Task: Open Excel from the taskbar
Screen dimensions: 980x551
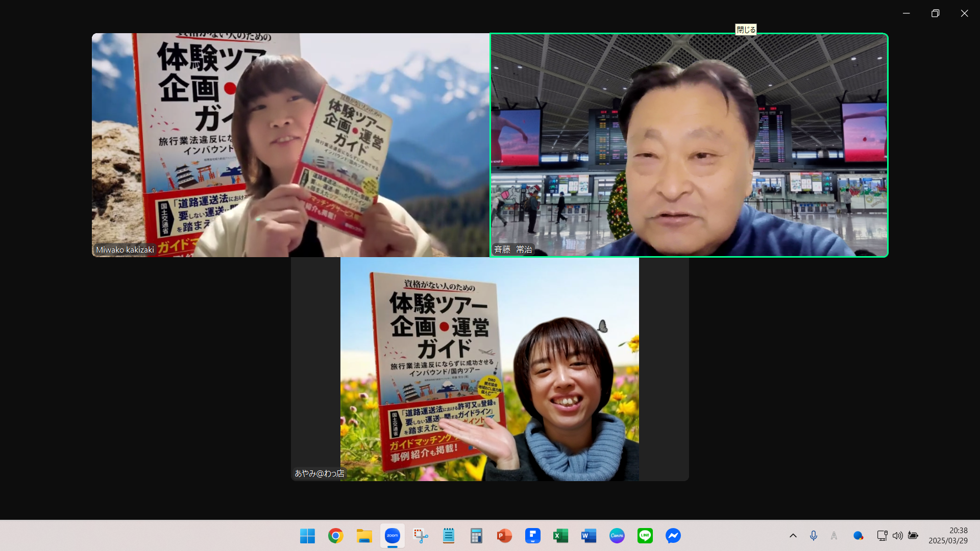Action: [x=560, y=536]
